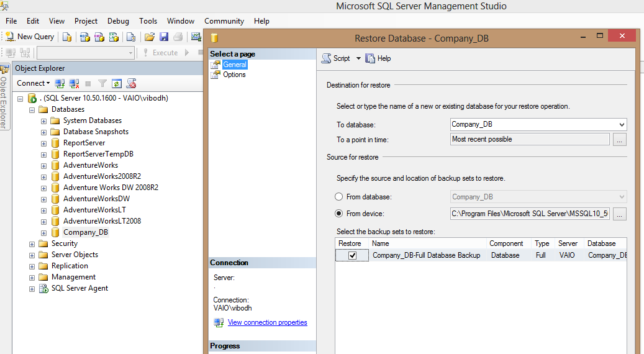
Task: Select the Management folder
Action: [73, 277]
